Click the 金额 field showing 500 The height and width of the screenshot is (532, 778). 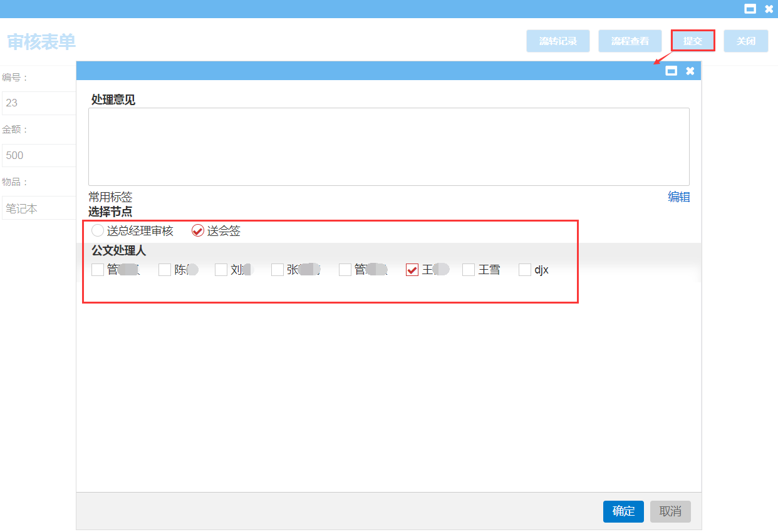[x=39, y=156]
